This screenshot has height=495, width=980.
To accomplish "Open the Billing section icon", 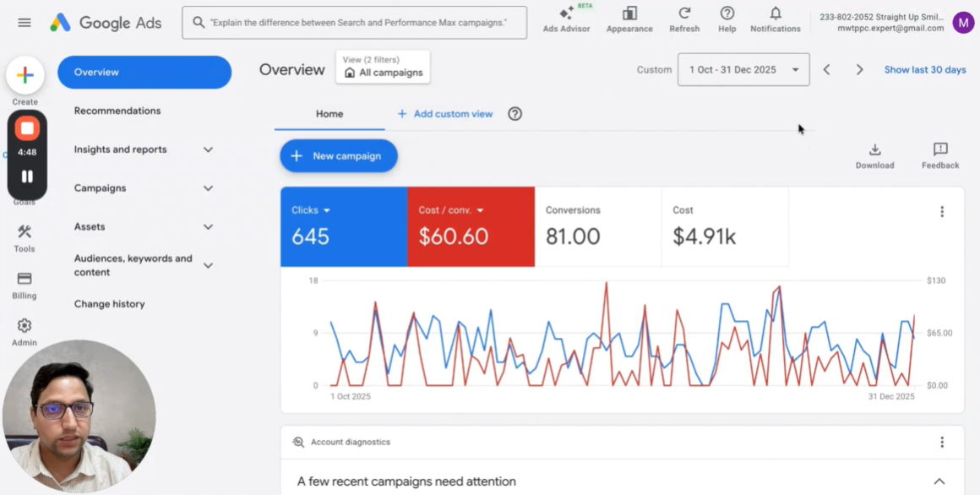I will click(24, 286).
